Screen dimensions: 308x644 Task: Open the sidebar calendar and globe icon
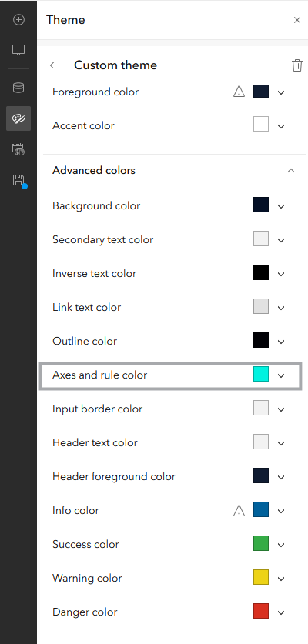[18, 149]
